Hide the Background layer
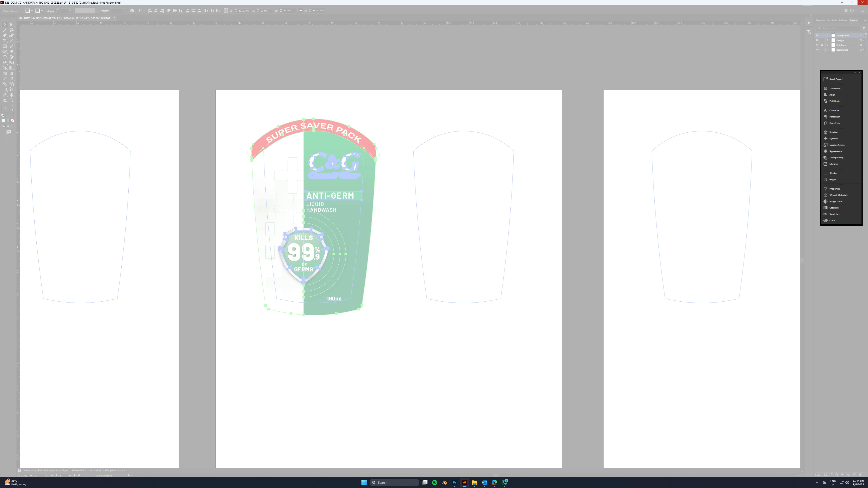 (x=817, y=50)
